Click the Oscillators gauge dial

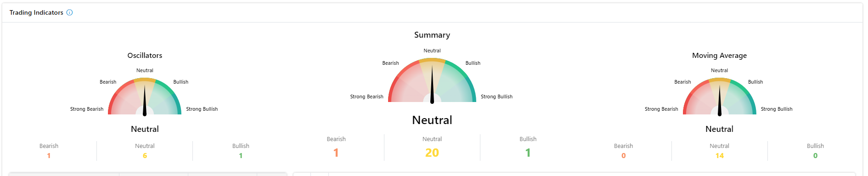(145, 97)
